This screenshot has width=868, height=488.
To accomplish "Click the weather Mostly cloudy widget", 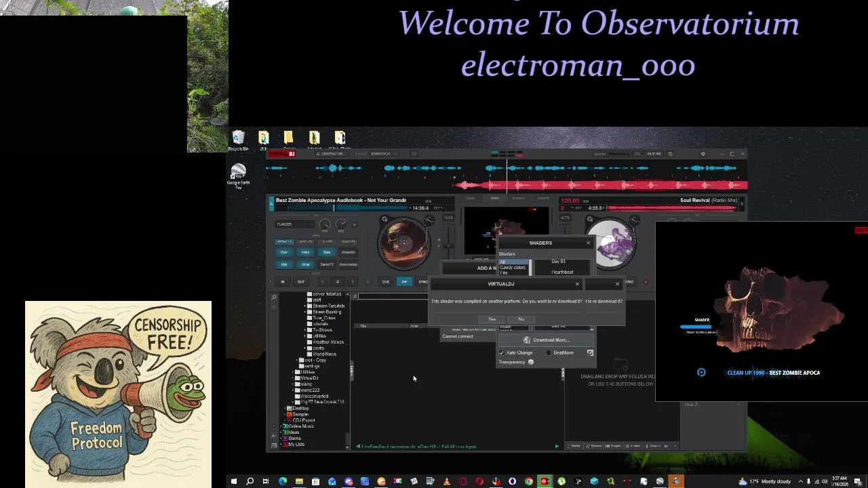I will pyautogui.click(x=766, y=482).
